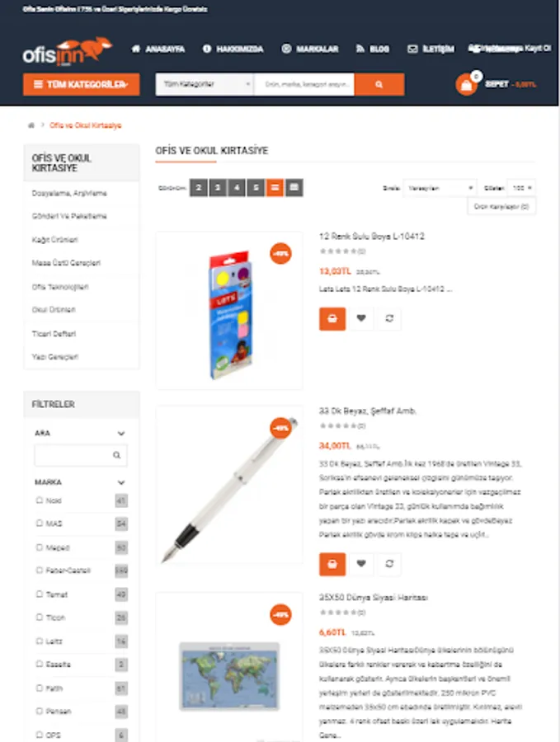
Task: Open the Dosyalama, Arşivleme category
Action: click(x=69, y=193)
